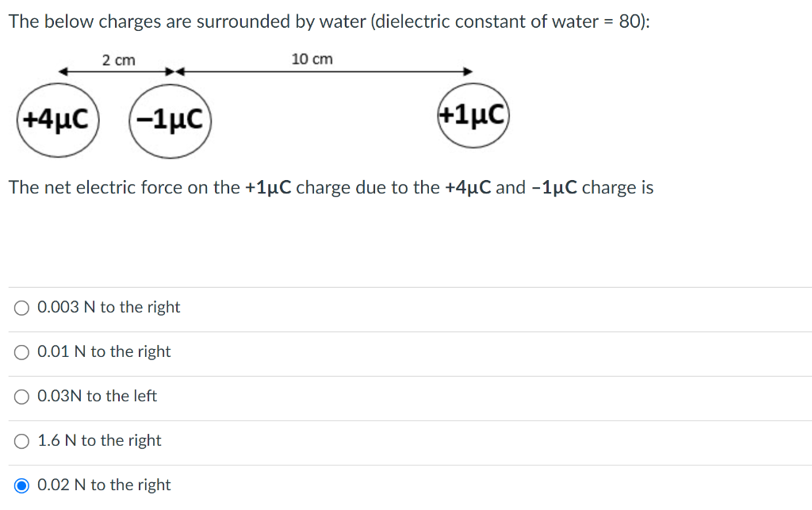Click the arrowhead at the right end of the 10 cm arrow

click(x=469, y=71)
